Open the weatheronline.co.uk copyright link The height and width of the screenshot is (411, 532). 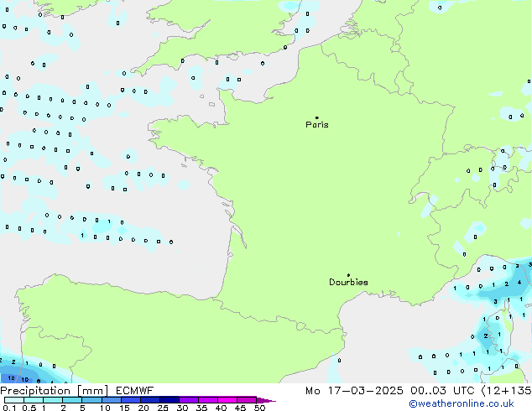coord(462,403)
